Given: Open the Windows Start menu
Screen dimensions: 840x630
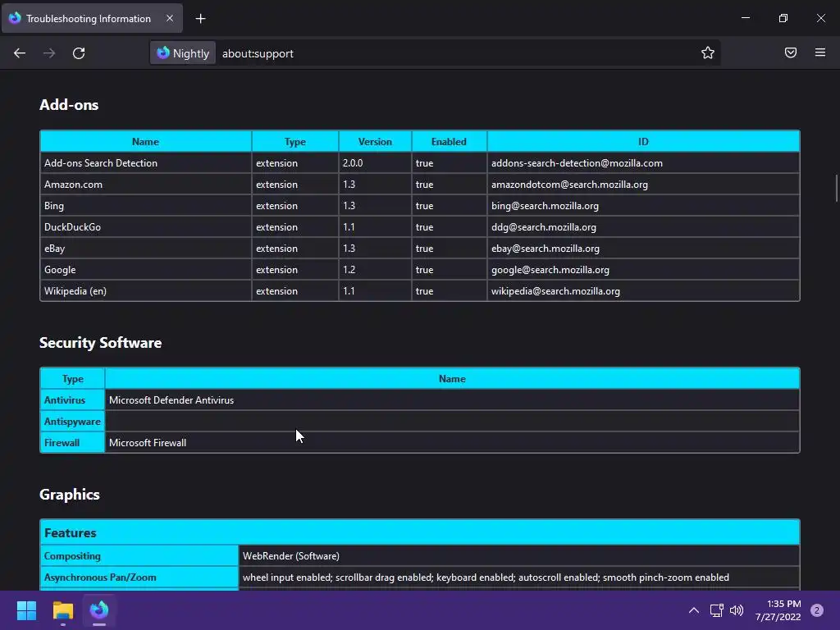Looking at the screenshot, I should pyautogui.click(x=26, y=610).
